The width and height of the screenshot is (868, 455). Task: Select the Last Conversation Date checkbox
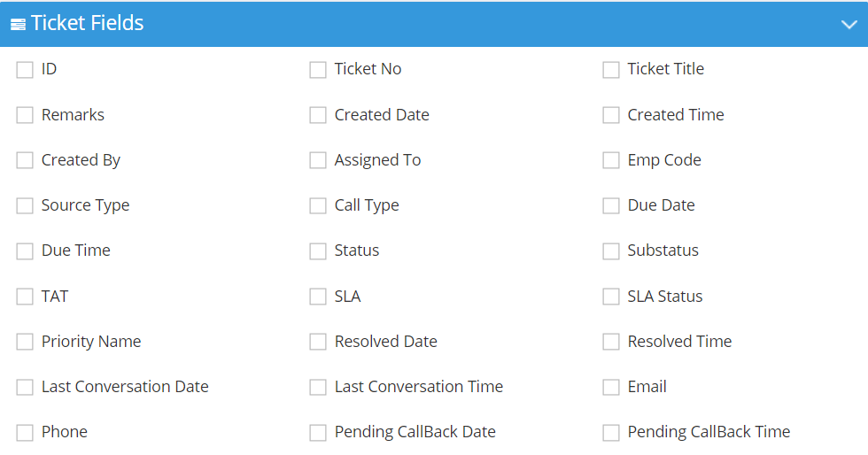[25, 388]
